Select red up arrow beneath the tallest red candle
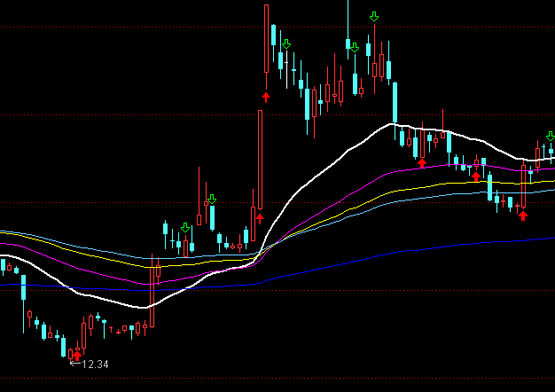The image size is (555, 392). [265, 95]
